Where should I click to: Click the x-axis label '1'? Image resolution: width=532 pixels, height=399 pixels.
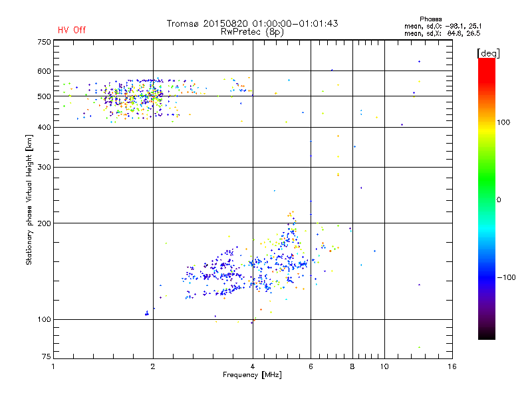click(x=53, y=366)
